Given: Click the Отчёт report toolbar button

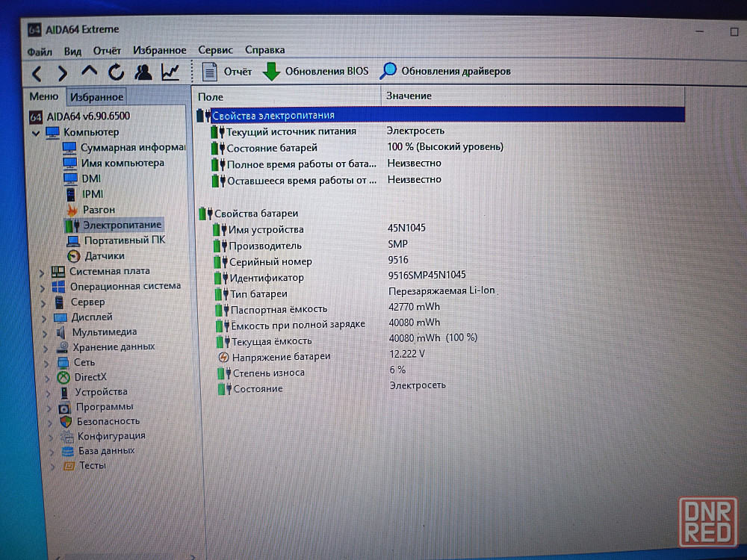Looking at the screenshot, I should tap(226, 72).
